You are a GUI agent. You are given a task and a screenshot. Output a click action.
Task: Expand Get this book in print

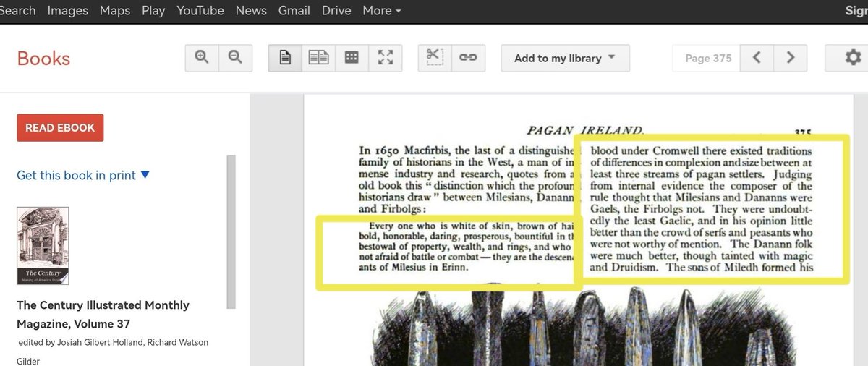(83, 175)
